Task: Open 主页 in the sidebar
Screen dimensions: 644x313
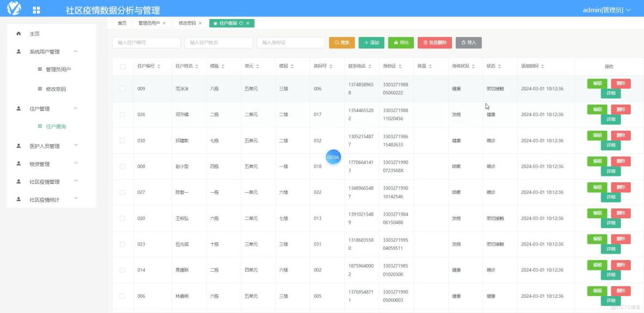Action: click(51, 34)
